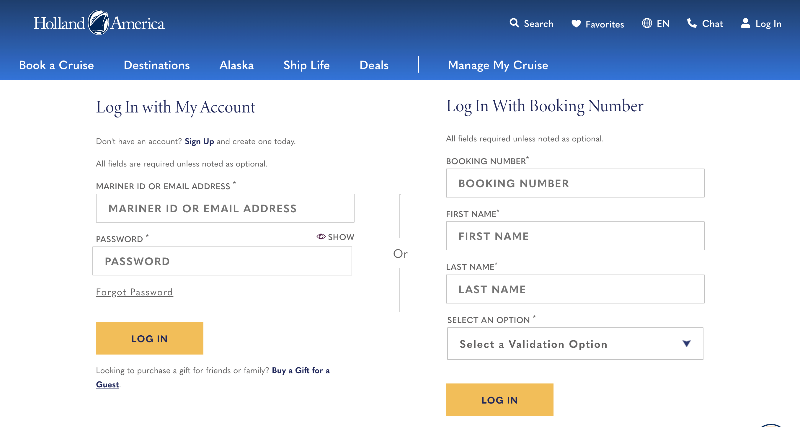This screenshot has width=800, height=427.
Task: Start Chat using the phone icon
Action: tap(692, 23)
